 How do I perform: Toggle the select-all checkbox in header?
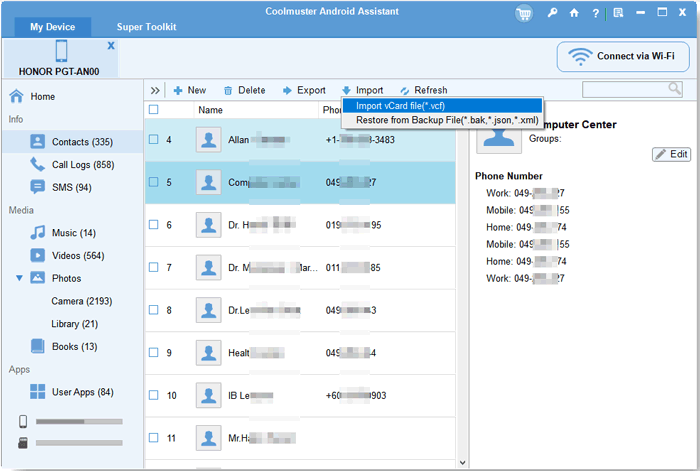coord(154,110)
